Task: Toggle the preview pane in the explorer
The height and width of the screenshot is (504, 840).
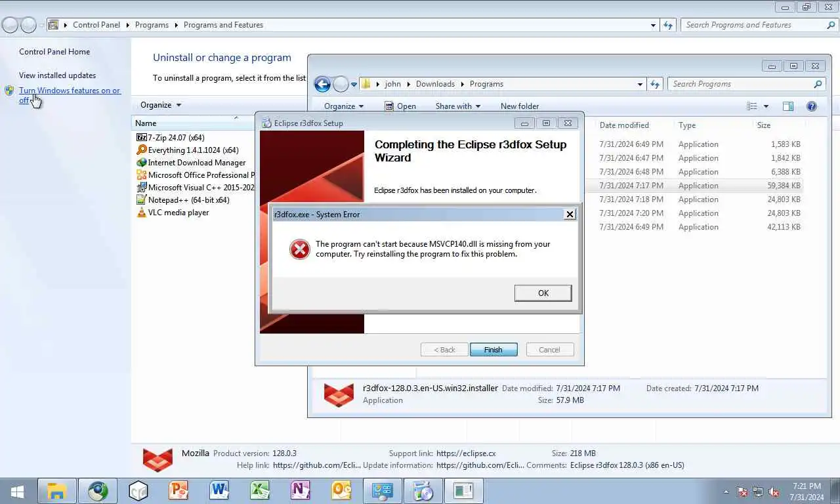Action: [x=788, y=106]
